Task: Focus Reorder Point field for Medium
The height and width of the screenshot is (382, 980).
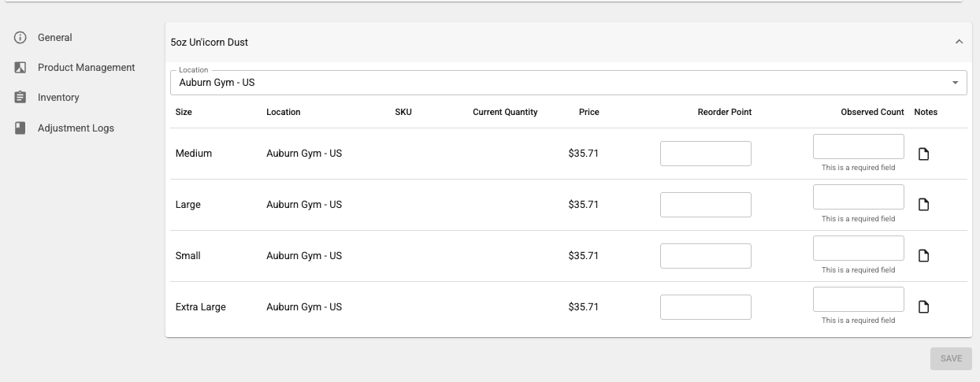Action: click(x=705, y=154)
